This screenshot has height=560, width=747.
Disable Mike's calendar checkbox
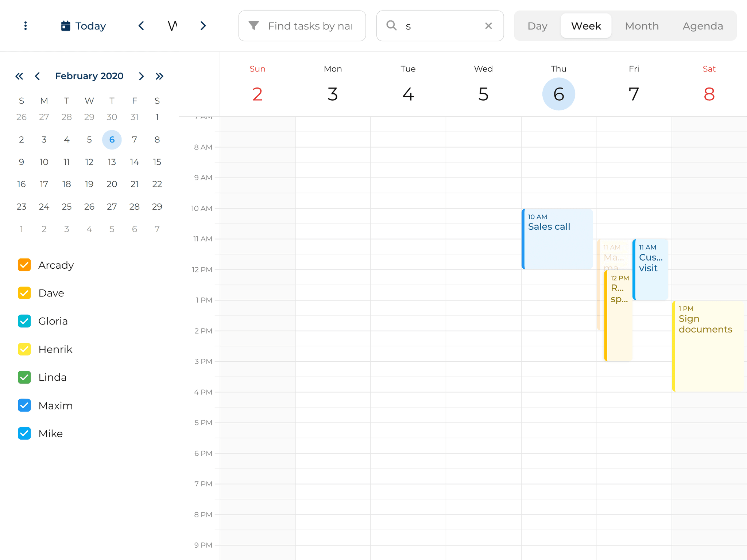(24, 433)
